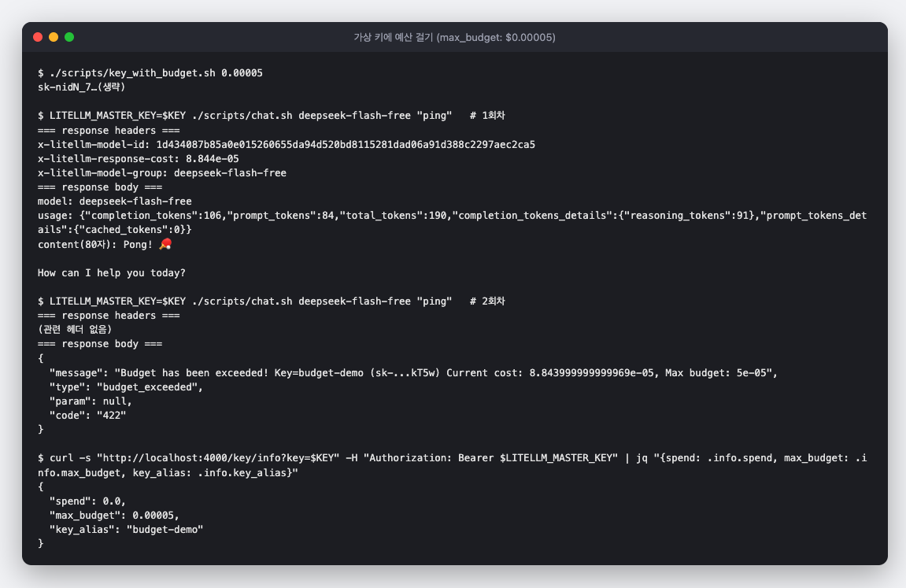Click the x-litellm-response-cost 8.844e-05 line
Viewport: 906px width, 588px height.
tap(138, 159)
